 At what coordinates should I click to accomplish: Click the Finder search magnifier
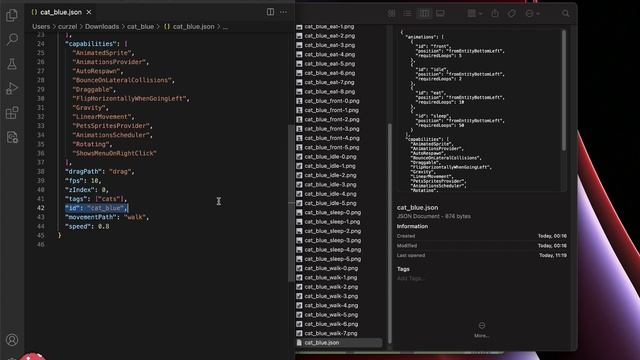pos(565,13)
